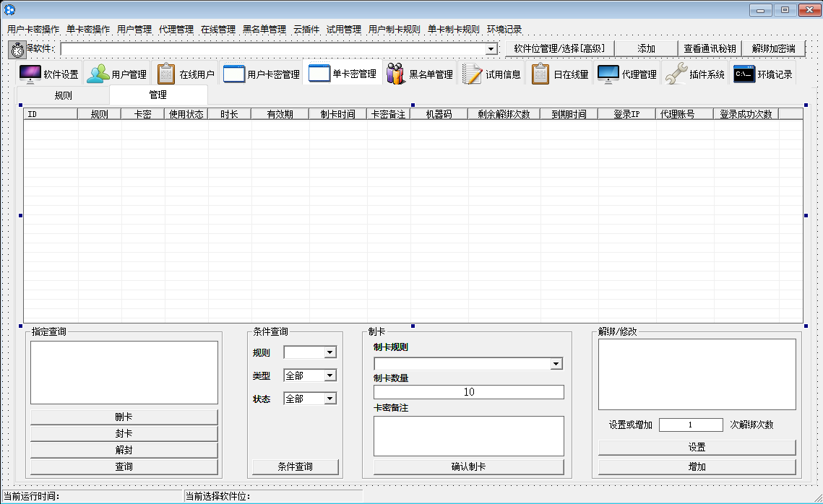
Task: Click the stopwatch timer icon
Action: [17, 50]
